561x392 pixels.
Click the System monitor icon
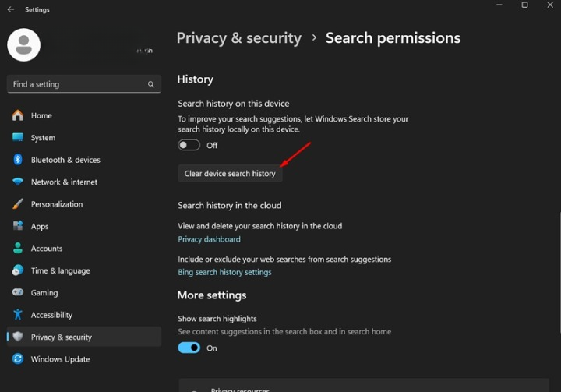click(x=17, y=137)
